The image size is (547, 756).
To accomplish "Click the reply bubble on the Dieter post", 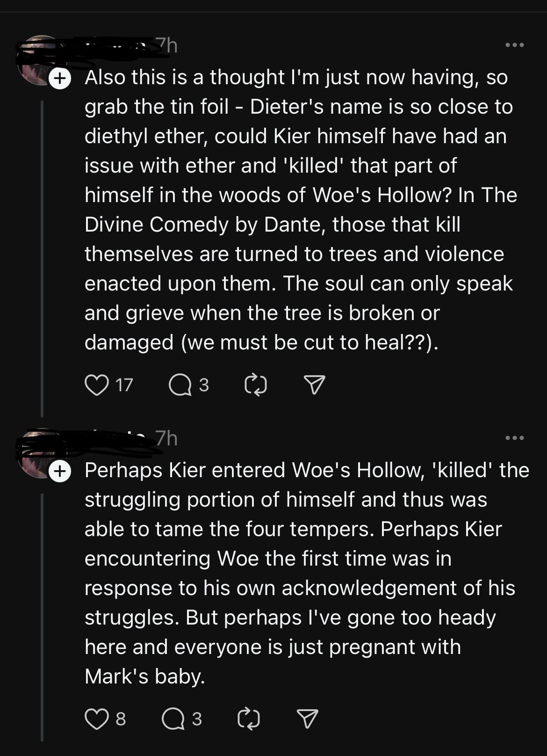I will [180, 385].
